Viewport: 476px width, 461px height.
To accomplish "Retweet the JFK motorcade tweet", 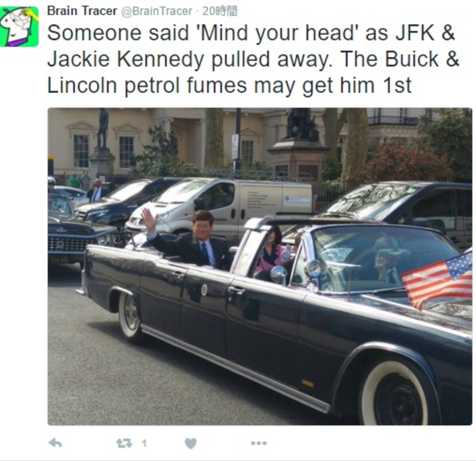I will point(124,443).
